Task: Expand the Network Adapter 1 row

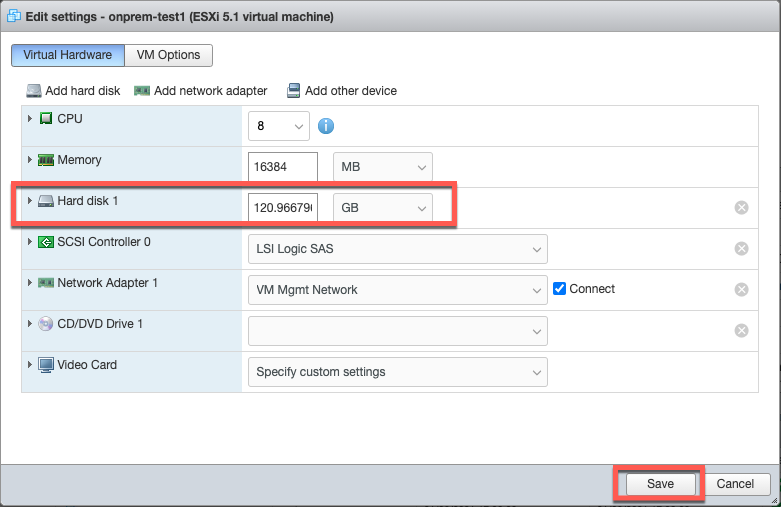Action: pyautogui.click(x=29, y=282)
